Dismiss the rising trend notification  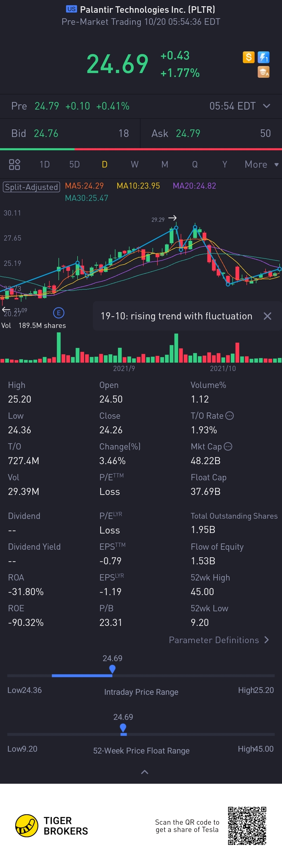pyautogui.click(x=267, y=316)
